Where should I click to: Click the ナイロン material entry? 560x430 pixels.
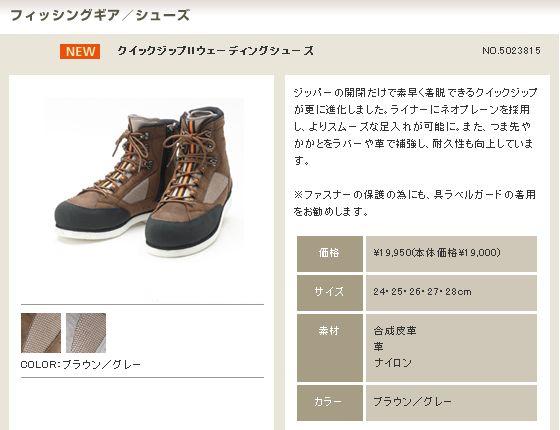click(392, 362)
